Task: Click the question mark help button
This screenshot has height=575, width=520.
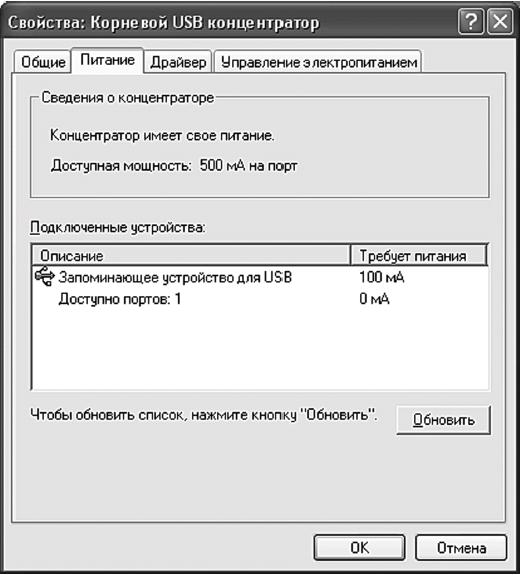Action: (470, 22)
